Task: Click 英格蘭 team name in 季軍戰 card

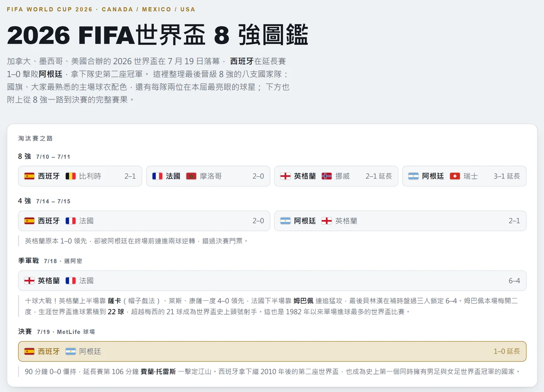Action: (49, 280)
